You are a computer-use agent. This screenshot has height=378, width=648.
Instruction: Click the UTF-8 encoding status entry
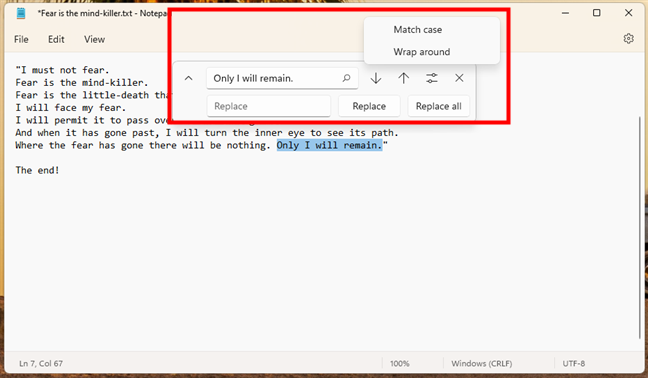(574, 364)
